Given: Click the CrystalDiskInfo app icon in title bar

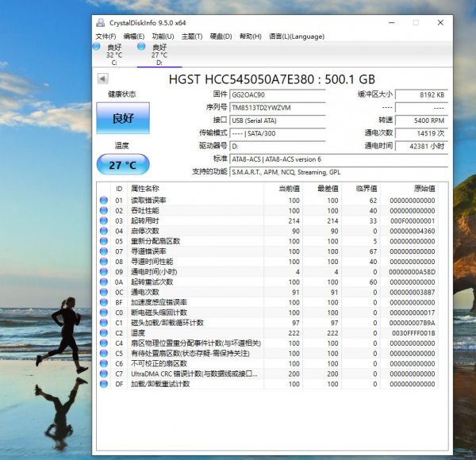Looking at the screenshot, I should click(x=101, y=22).
